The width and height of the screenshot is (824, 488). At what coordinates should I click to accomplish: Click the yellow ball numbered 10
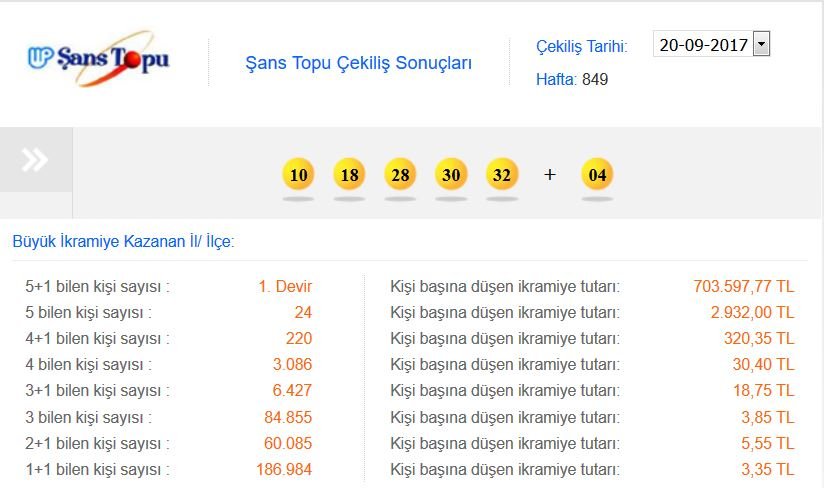point(298,175)
